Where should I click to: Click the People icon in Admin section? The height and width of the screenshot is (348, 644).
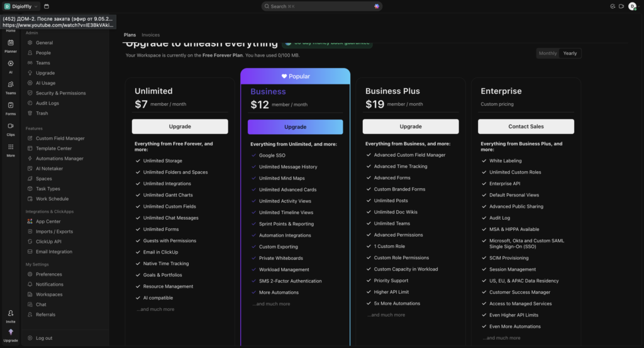pos(30,53)
